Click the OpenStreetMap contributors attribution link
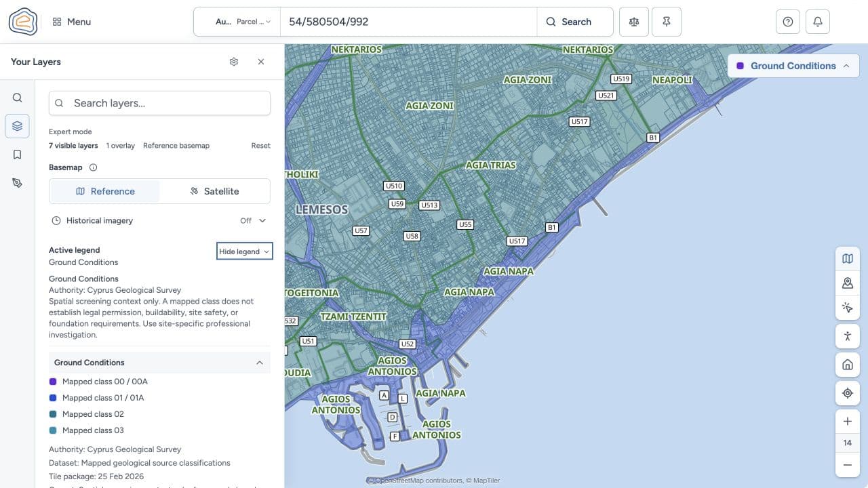This screenshot has width=868, height=488. pos(414,481)
